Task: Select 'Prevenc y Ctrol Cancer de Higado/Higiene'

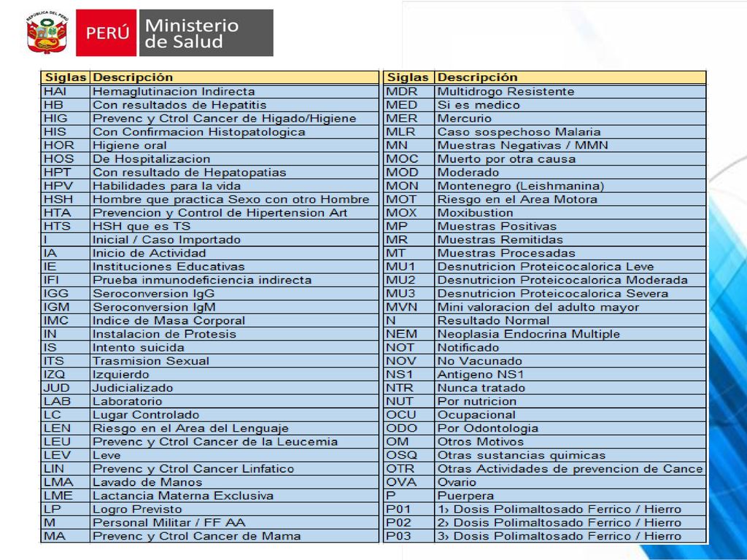Action: coord(234,118)
